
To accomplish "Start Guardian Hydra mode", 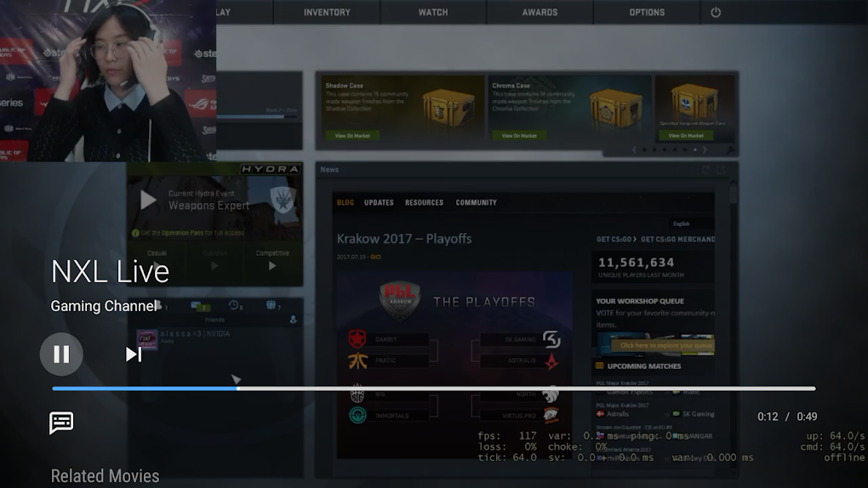I will tap(214, 260).
